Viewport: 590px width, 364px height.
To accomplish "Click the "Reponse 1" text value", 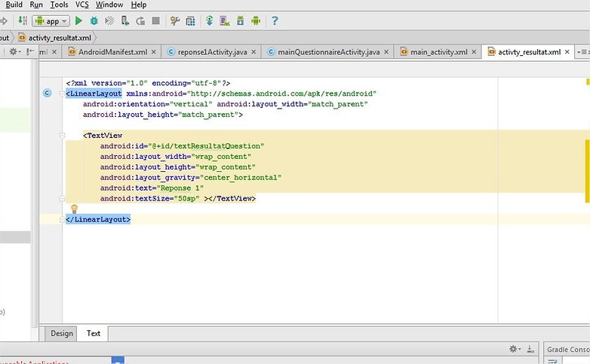I will (x=180, y=188).
